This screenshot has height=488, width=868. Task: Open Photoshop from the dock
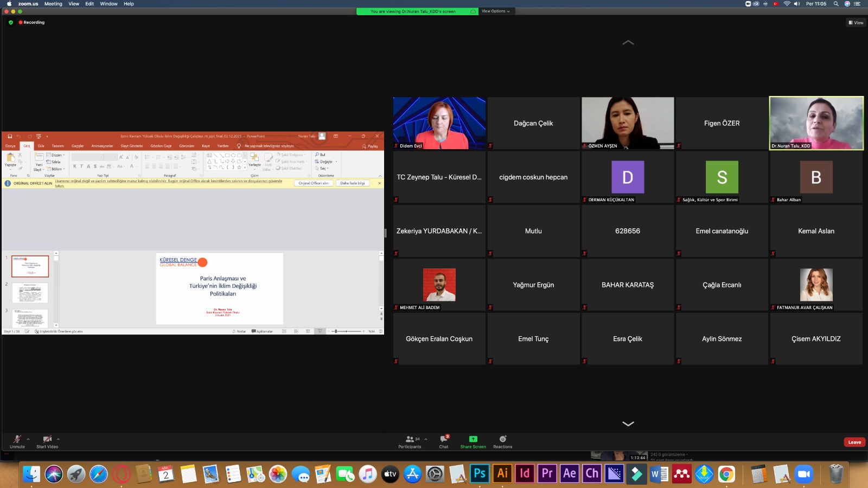(x=480, y=474)
